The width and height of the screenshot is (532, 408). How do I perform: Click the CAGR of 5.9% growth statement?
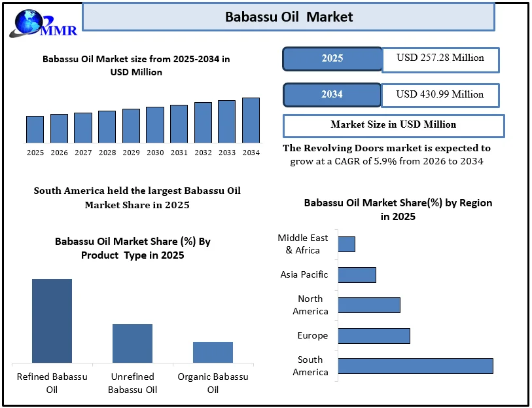coord(387,155)
